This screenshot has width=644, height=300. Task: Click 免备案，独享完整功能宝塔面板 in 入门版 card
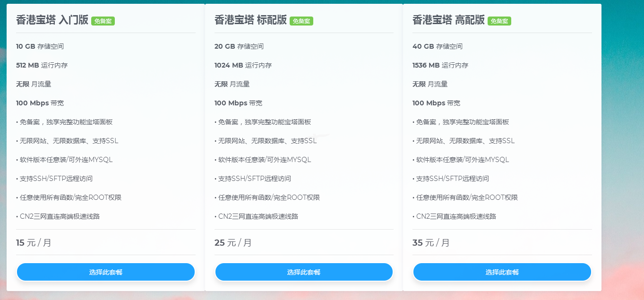click(64, 122)
